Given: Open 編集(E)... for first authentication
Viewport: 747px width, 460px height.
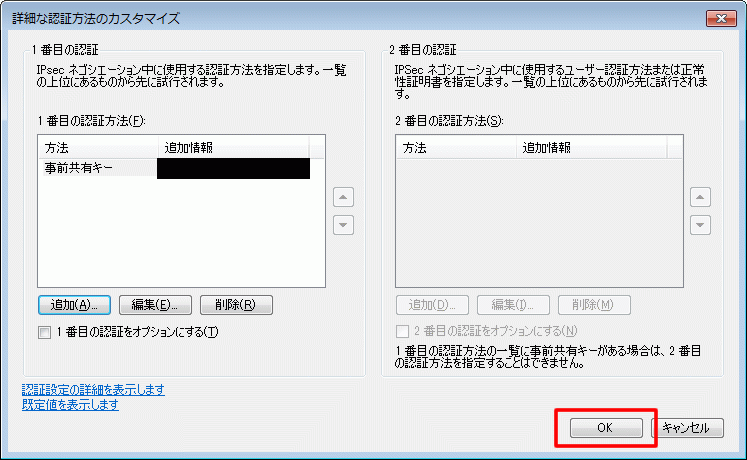Looking at the screenshot, I should coord(155,305).
